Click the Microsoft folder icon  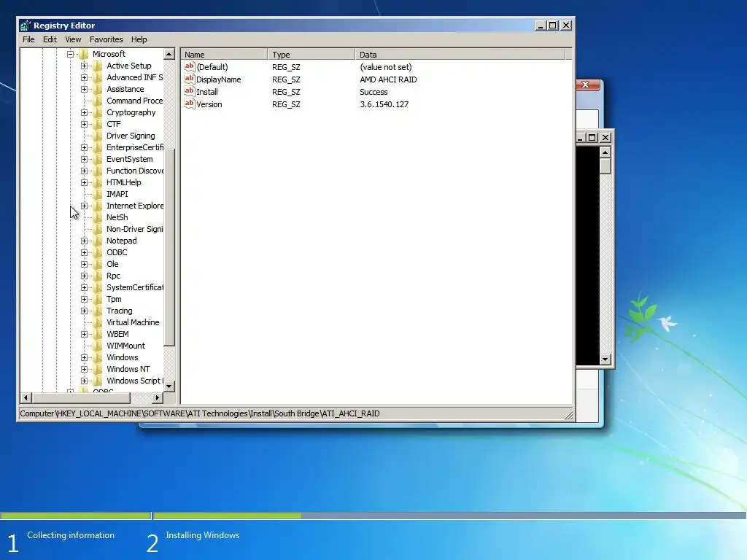tap(84, 54)
